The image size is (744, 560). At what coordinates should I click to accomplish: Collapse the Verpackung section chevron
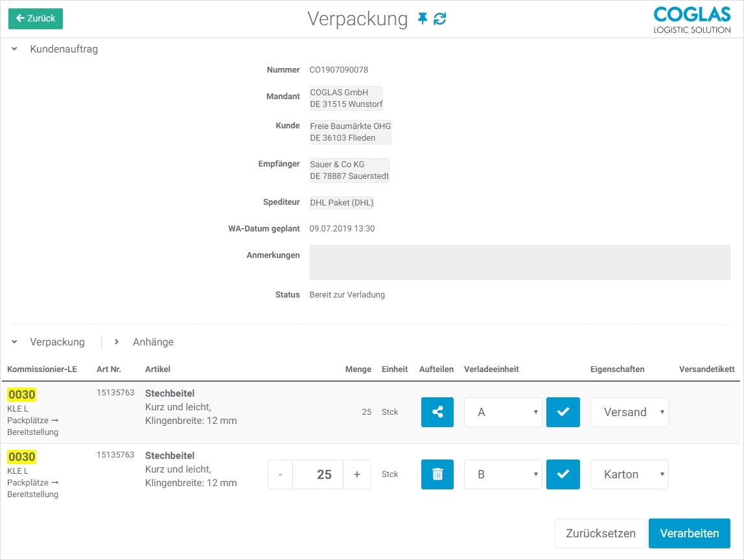(x=14, y=342)
